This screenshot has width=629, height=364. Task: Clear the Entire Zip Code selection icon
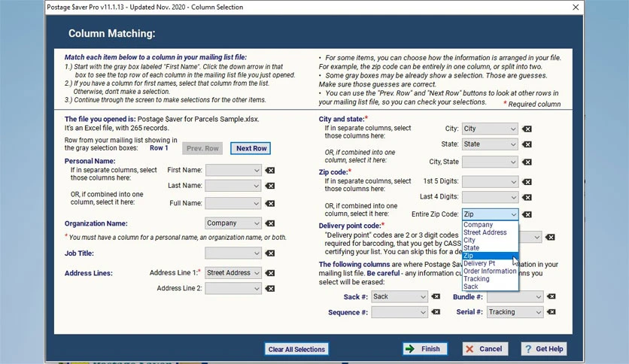tap(527, 214)
